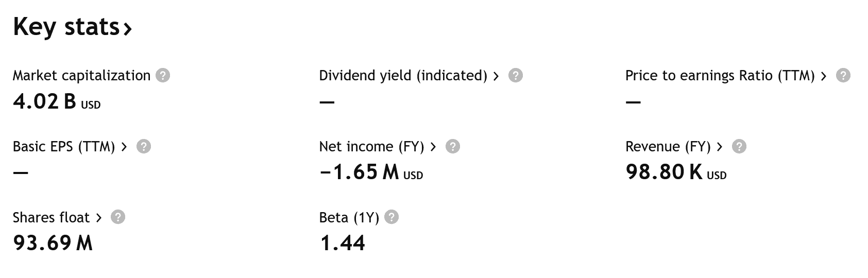The width and height of the screenshot is (868, 278).
Task: Open the Key stats heading link
Action: pos(73,27)
